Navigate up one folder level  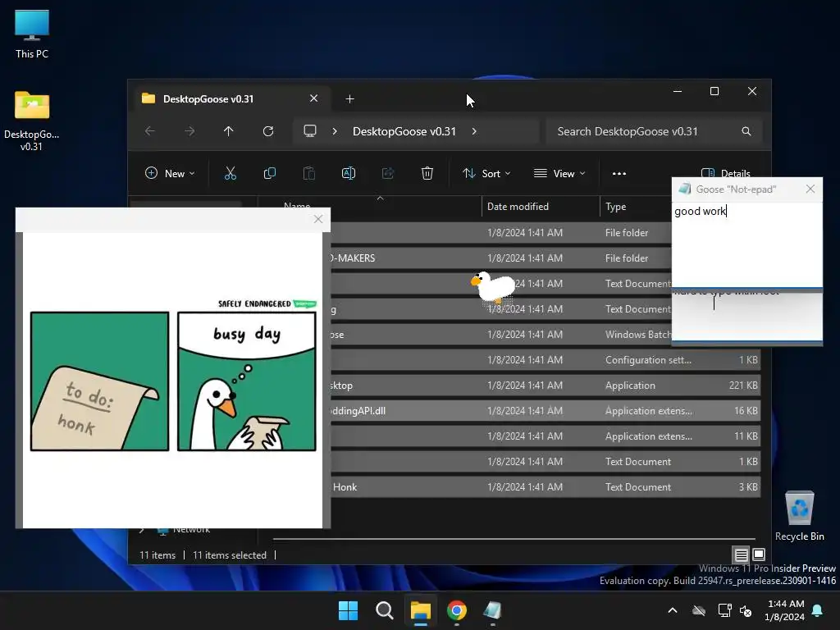pyautogui.click(x=229, y=131)
